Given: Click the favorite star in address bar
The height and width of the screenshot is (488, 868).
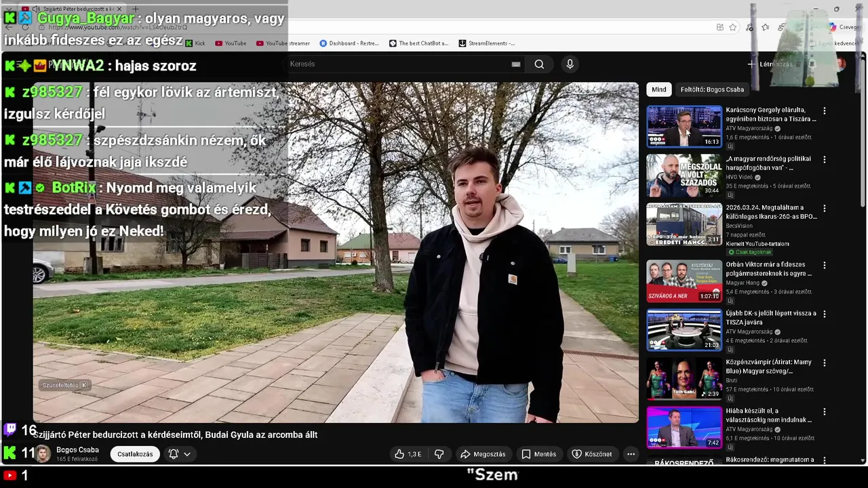Looking at the screenshot, I should pos(733,27).
